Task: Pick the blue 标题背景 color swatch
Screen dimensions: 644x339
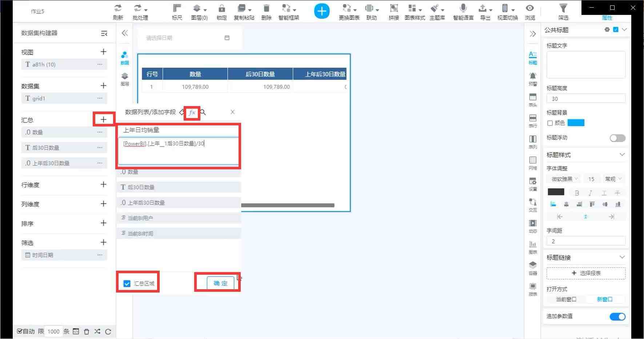Action: coord(576,123)
